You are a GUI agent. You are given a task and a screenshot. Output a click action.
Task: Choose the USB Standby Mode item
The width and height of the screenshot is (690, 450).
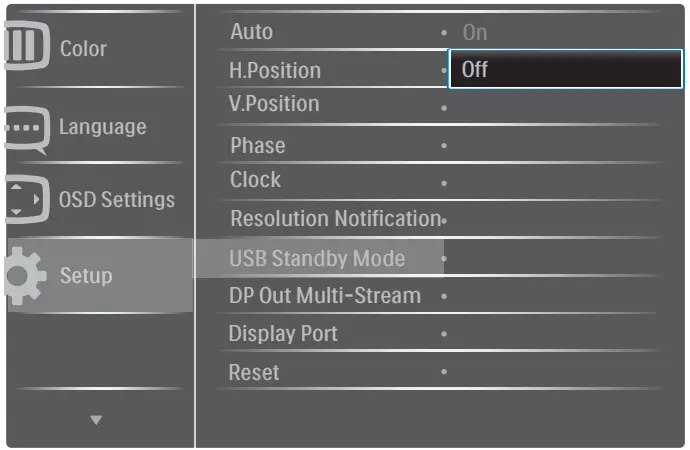tap(317, 258)
